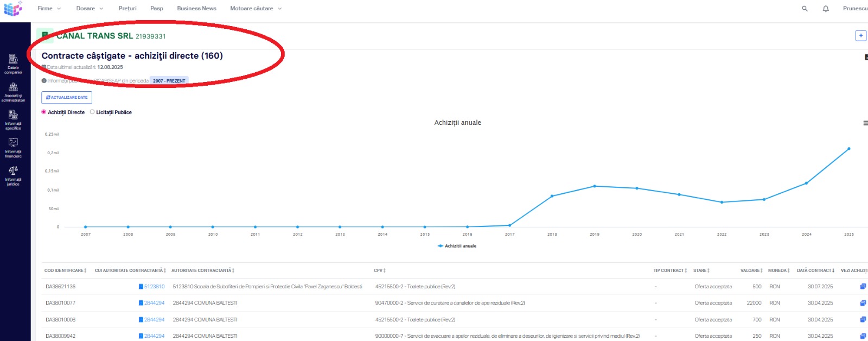Image resolution: width=868 pixels, height=341 pixels.
Task: Select the Licitații Publice radio button
Action: pyautogui.click(x=92, y=112)
